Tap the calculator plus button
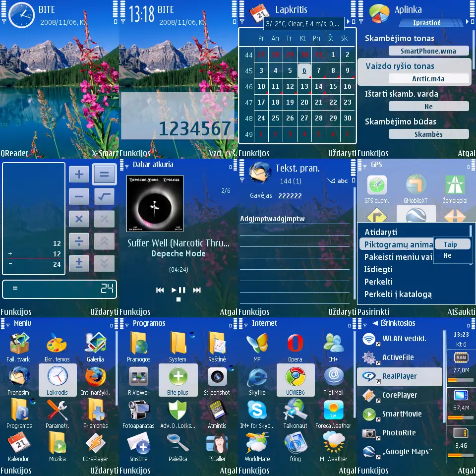 pyautogui.click(x=79, y=174)
